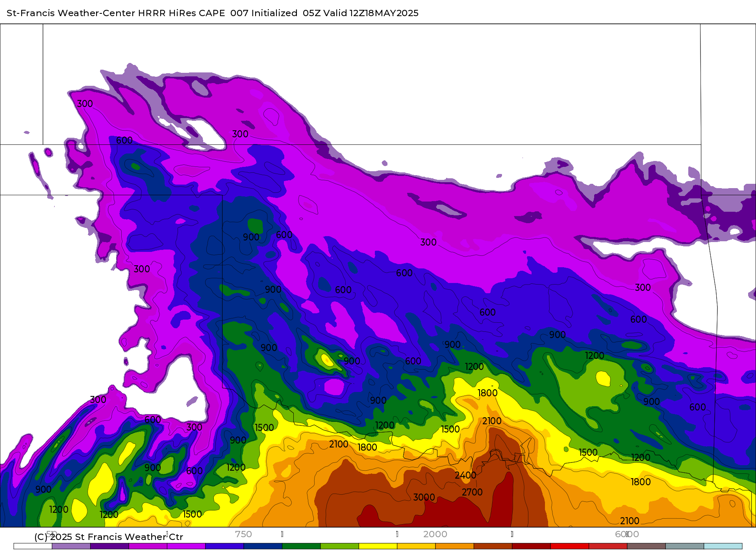Choose the dark green legend swatch
This screenshot has height=551, width=756.
tap(301, 546)
